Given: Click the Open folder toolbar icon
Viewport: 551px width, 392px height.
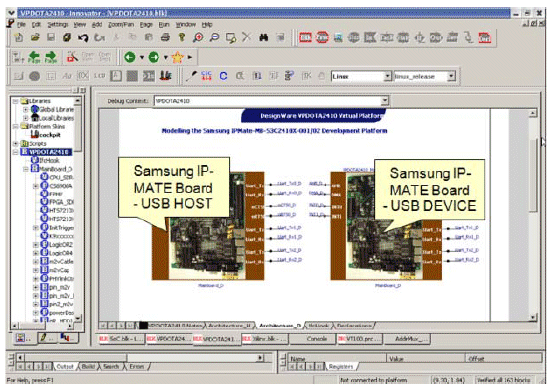Looking at the screenshot, I should [x=35, y=37].
